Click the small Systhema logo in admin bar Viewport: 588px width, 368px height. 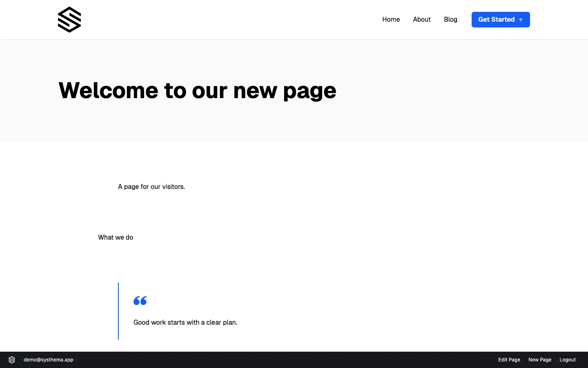click(x=12, y=360)
